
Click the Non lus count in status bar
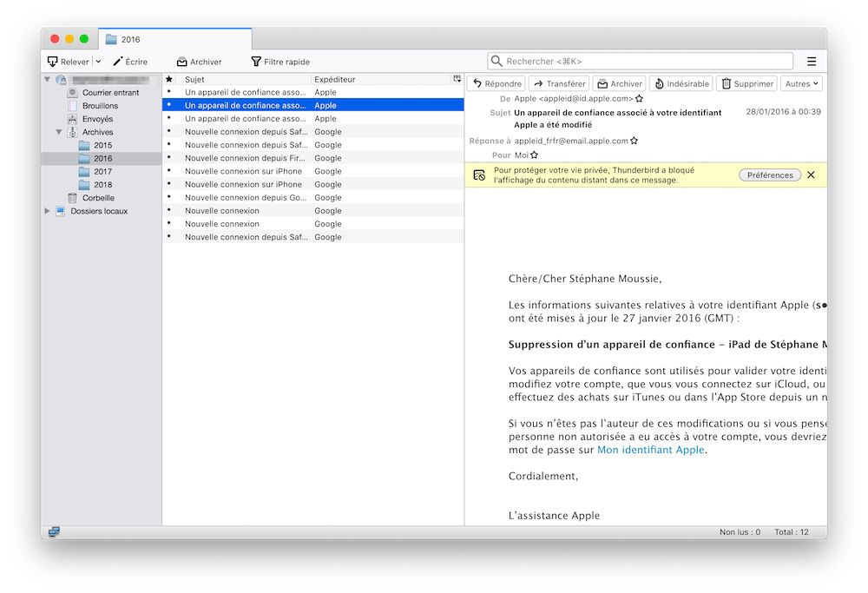tap(740, 532)
